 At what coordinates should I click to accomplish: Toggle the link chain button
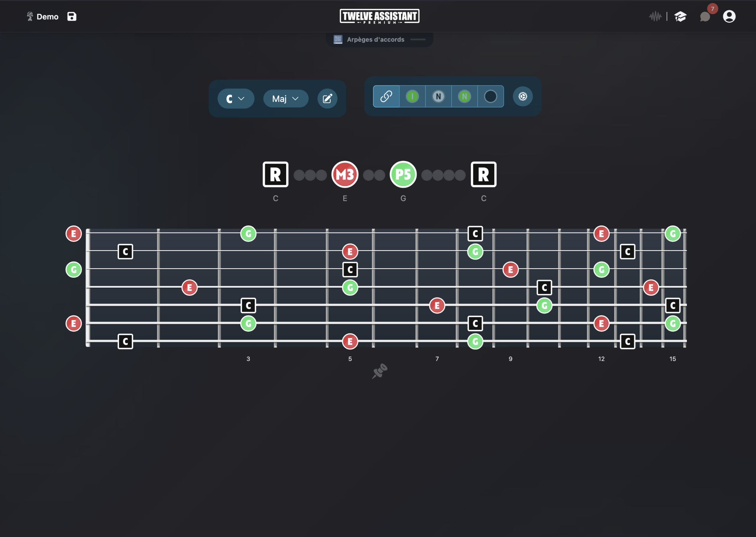[x=386, y=97]
